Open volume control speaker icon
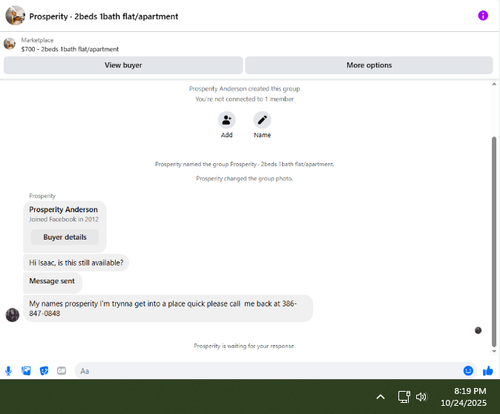 (x=421, y=397)
